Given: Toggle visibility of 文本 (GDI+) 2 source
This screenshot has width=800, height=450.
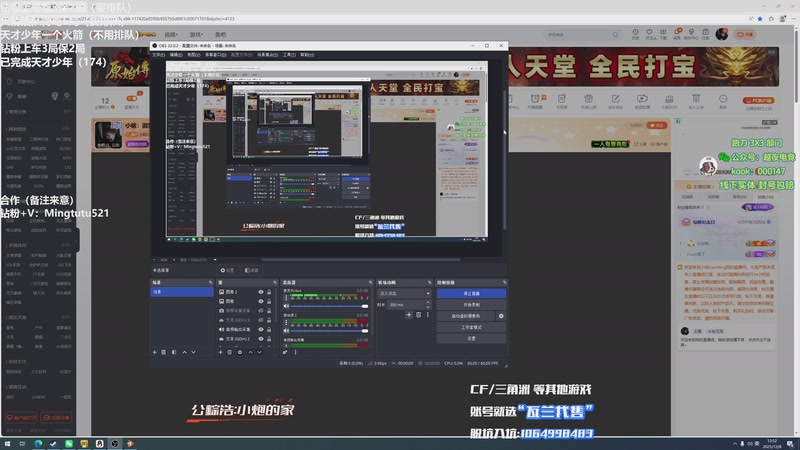Looking at the screenshot, I should tap(261, 339).
